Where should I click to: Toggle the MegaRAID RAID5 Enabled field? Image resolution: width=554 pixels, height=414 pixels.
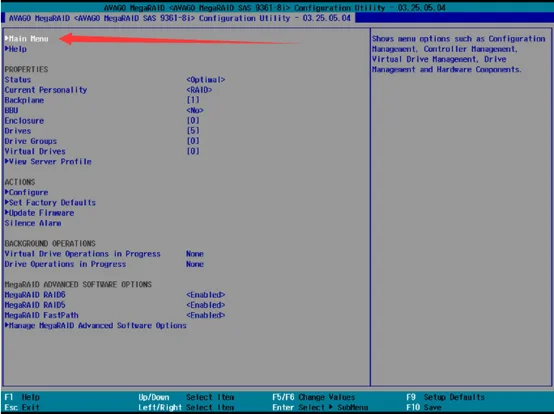coord(206,305)
